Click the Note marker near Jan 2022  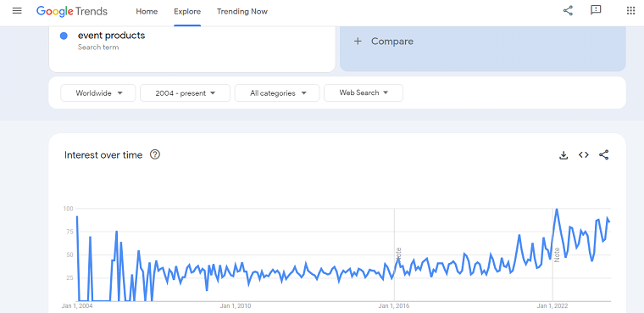point(558,255)
